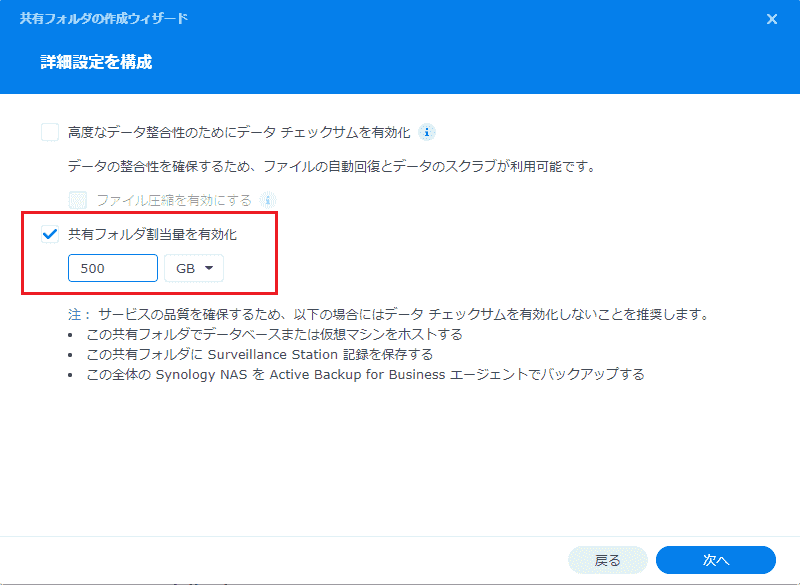This screenshot has width=800, height=585.
Task: Click the ファイル圧縮を有効にする label text
Action: click(x=174, y=200)
